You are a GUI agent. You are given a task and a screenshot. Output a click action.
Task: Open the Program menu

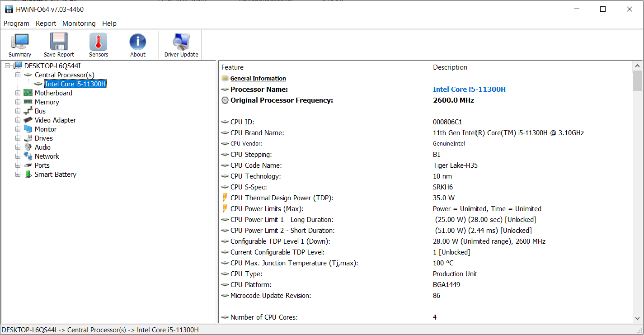coord(16,24)
